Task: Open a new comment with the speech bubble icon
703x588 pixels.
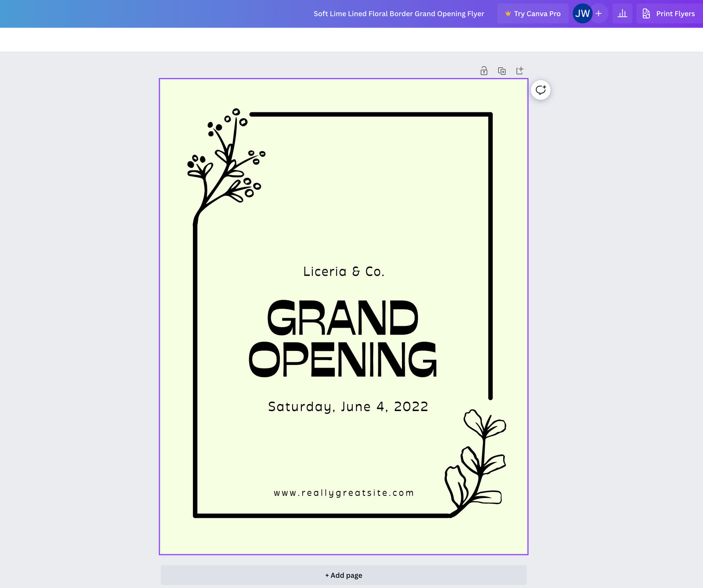Action: 540,90
